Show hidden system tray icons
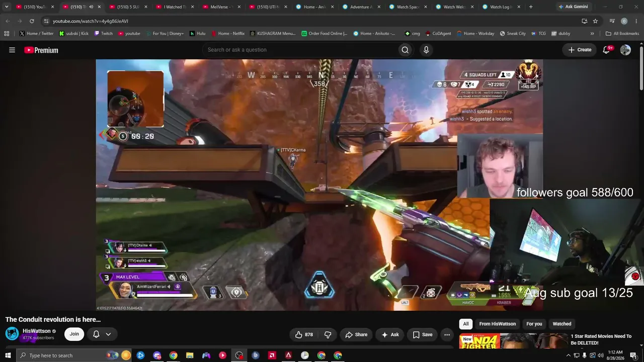 click(569, 355)
